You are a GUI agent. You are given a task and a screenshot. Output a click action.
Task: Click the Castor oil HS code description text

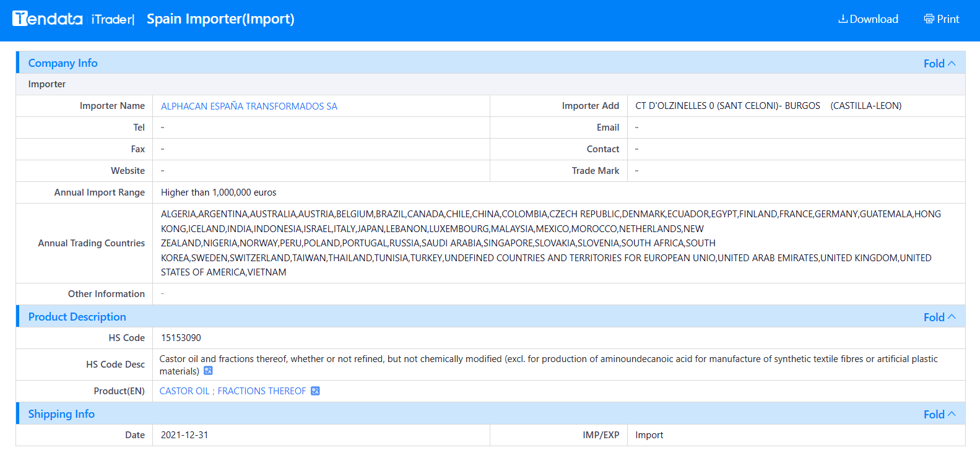pos(549,365)
